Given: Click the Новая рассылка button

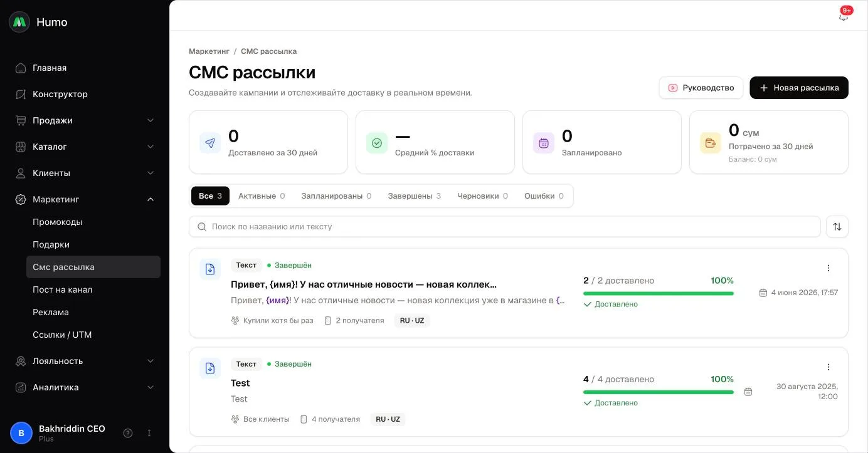Looking at the screenshot, I should (x=799, y=88).
